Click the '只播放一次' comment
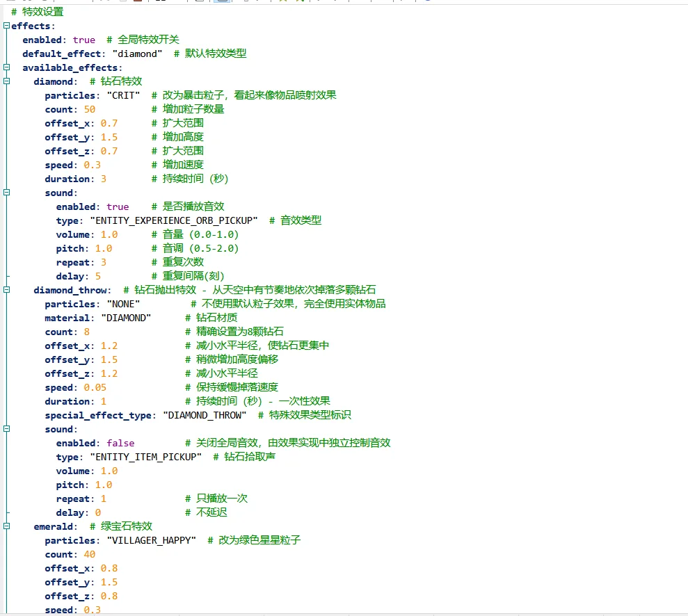The height and width of the screenshot is (616, 688). 222,499
